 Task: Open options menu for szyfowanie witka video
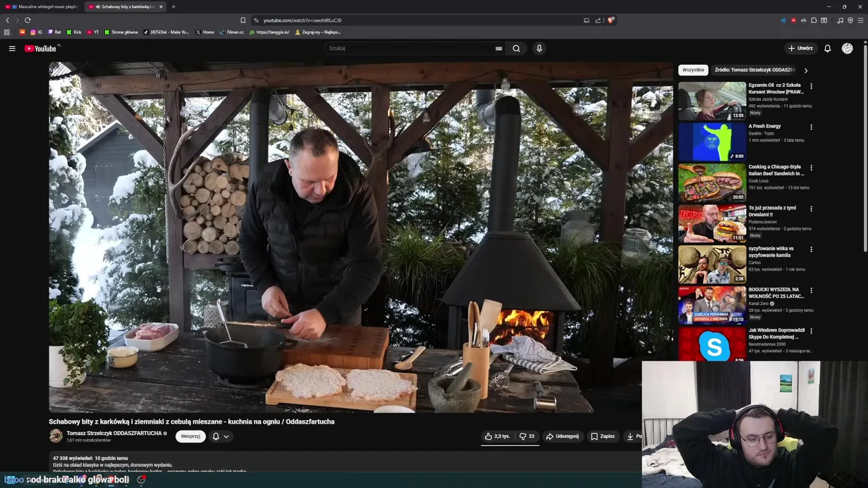click(x=811, y=249)
